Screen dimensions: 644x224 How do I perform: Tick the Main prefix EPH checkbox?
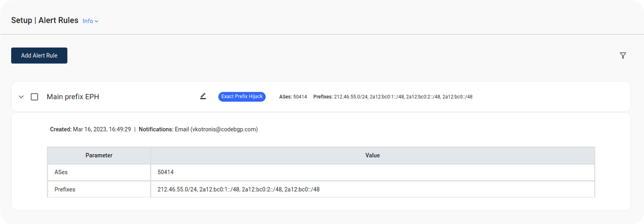coord(35,97)
